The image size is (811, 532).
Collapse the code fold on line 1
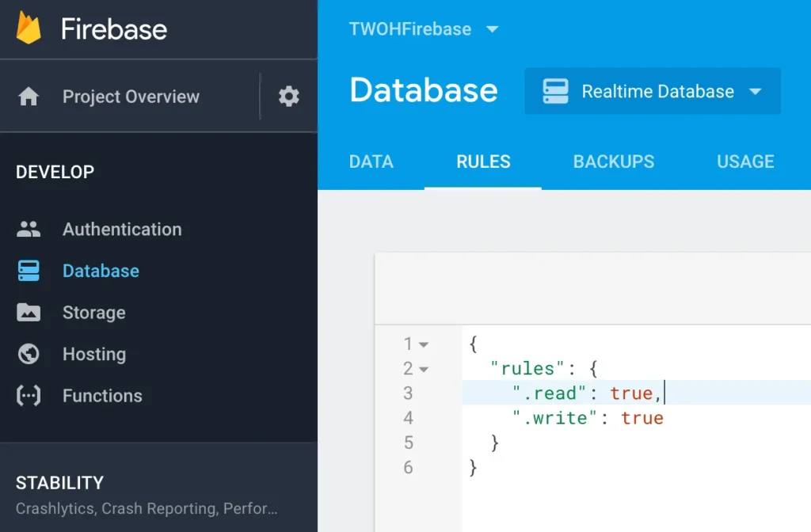click(424, 345)
